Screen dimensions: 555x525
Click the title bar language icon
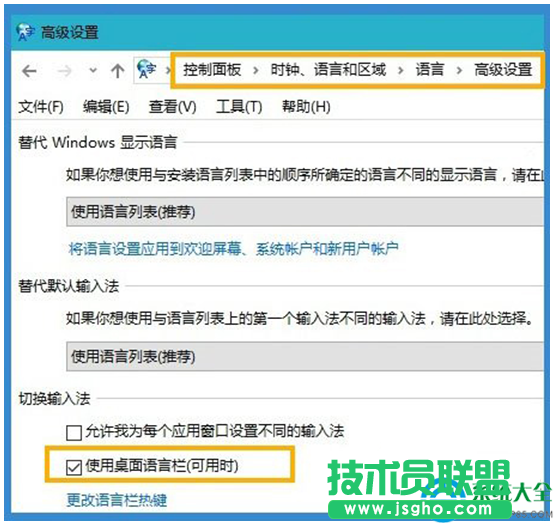(x=25, y=32)
